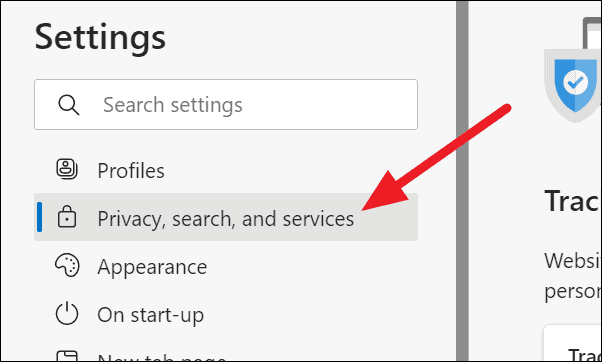Screen dimensions: 602x362
Task: Click the Profiles person-card icon
Action: tap(67, 169)
